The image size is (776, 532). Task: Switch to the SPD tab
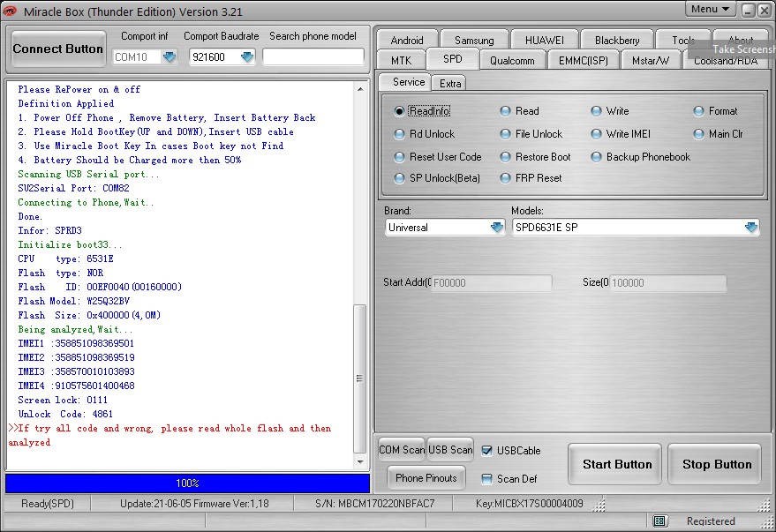point(452,59)
